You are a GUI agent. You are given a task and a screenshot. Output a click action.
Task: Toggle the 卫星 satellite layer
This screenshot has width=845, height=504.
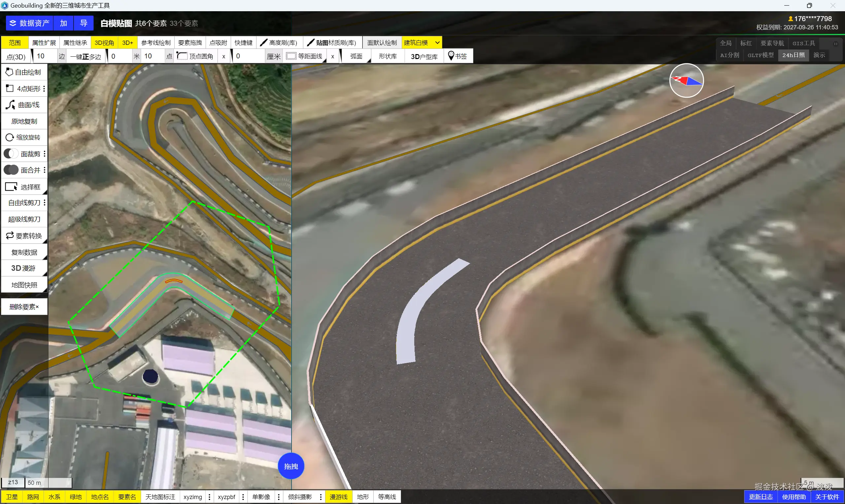point(12,497)
